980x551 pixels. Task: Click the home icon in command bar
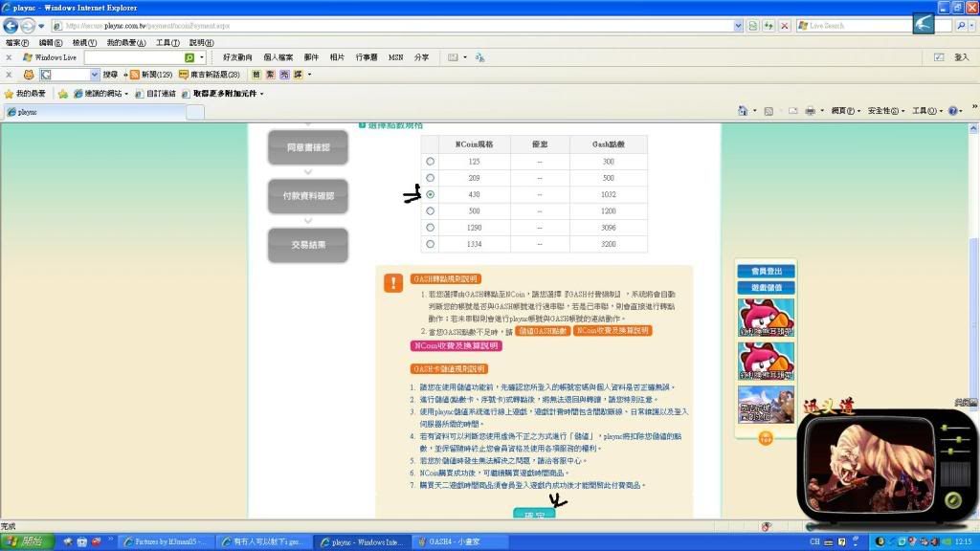pyautogui.click(x=744, y=112)
